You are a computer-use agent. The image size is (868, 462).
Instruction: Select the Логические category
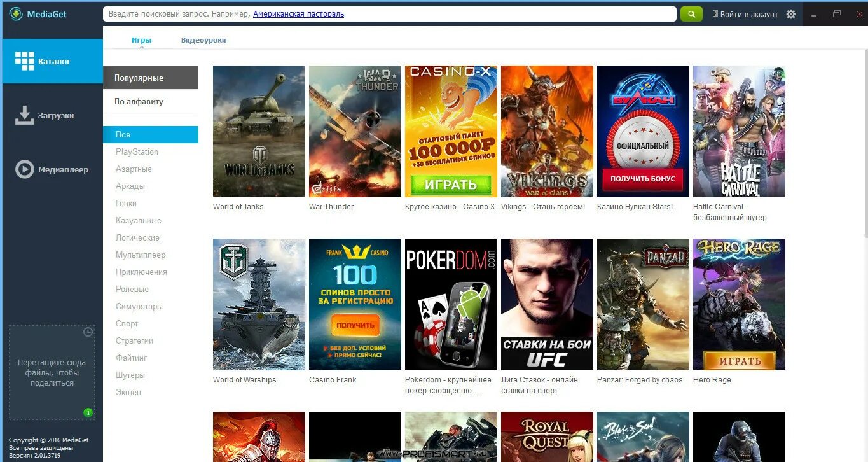click(137, 237)
